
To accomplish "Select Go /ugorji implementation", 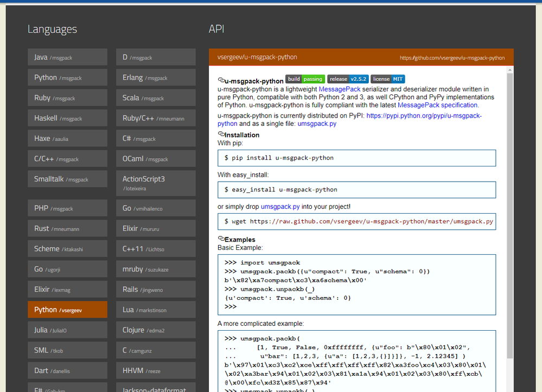I will click(x=67, y=269).
